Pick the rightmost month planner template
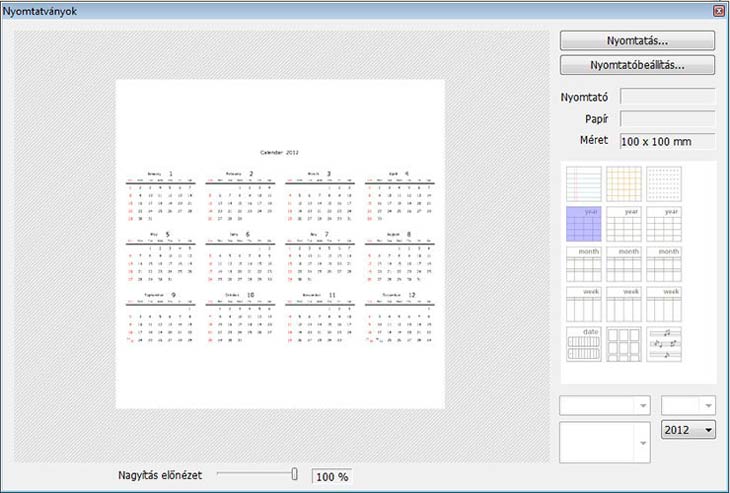 (663, 263)
